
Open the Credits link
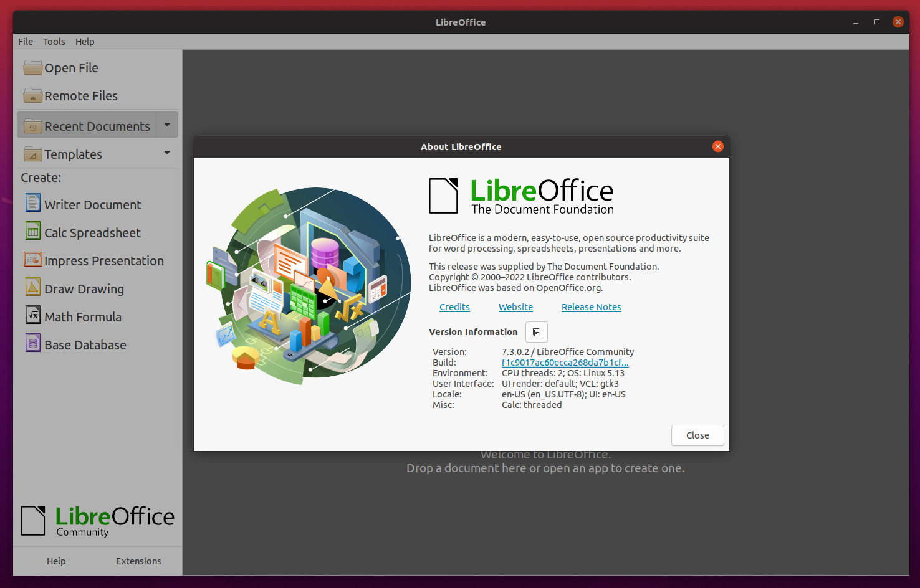click(x=454, y=307)
